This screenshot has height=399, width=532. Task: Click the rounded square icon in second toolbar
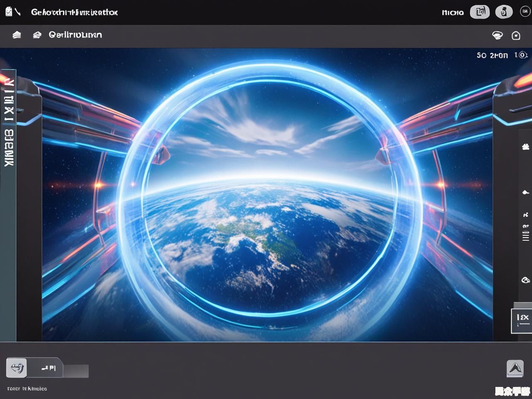(x=516, y=36)
